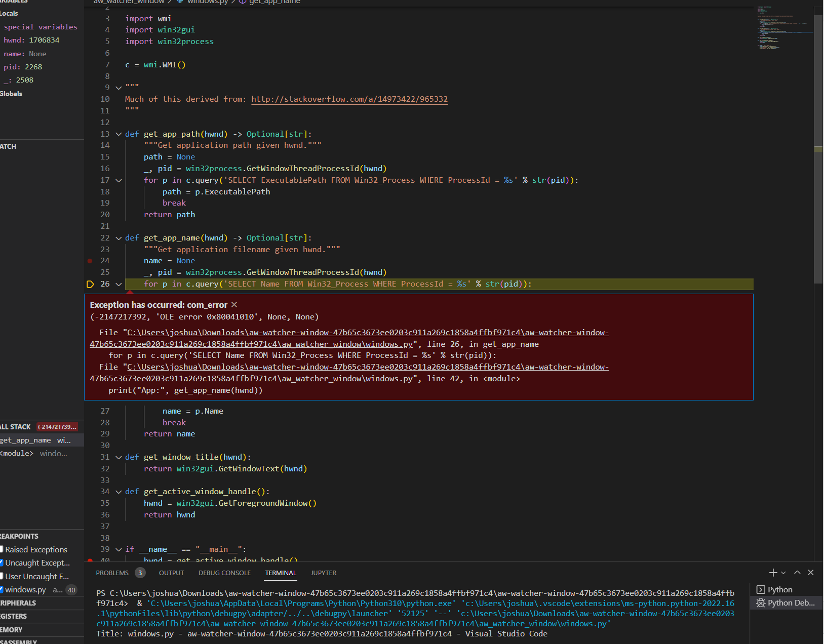Image resolution: width=824 pixels, height=644 pixels.
Task: Switch to the DEBUG CONSOLE tab
Action: pyautogui.click(x=224, y=573)
